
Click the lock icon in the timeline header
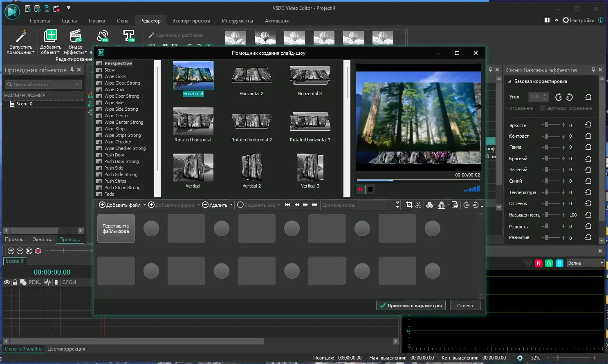(15, 282)
